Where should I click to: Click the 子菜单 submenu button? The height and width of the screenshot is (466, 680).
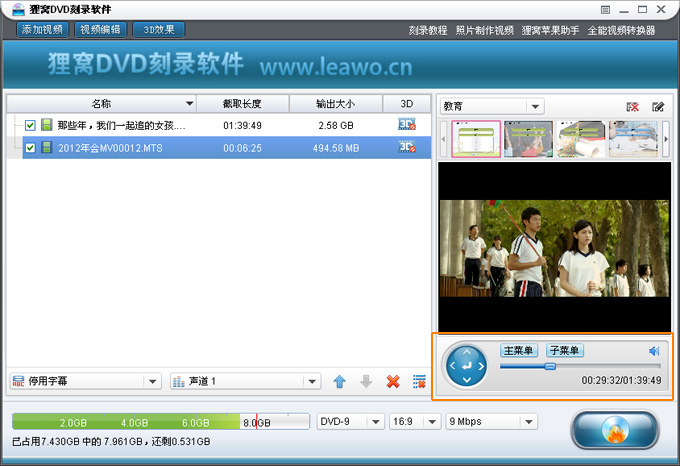(x=565, y=350)
